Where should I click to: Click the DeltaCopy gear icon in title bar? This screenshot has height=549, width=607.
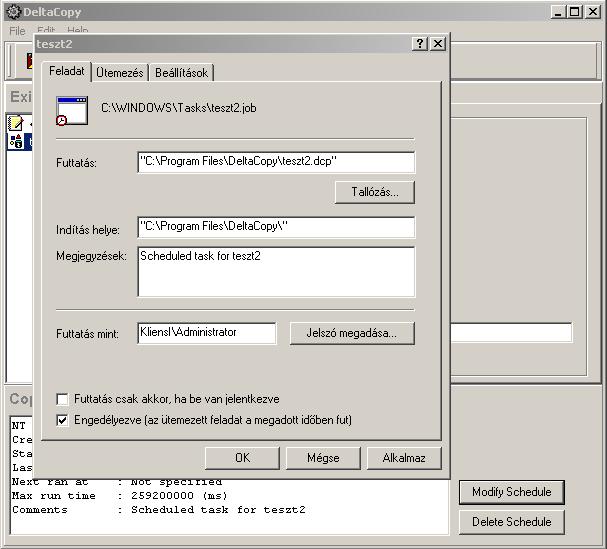[x=14, y=12]
